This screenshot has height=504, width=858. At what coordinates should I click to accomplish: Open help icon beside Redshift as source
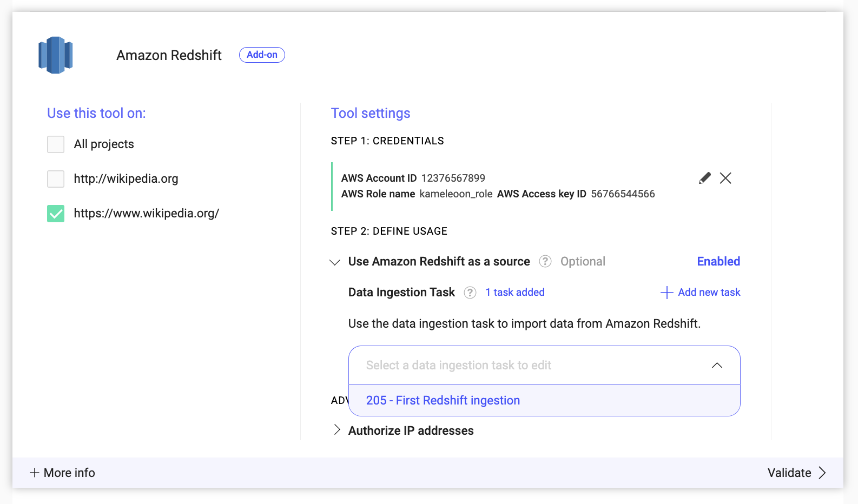click(x=545, y=262)
